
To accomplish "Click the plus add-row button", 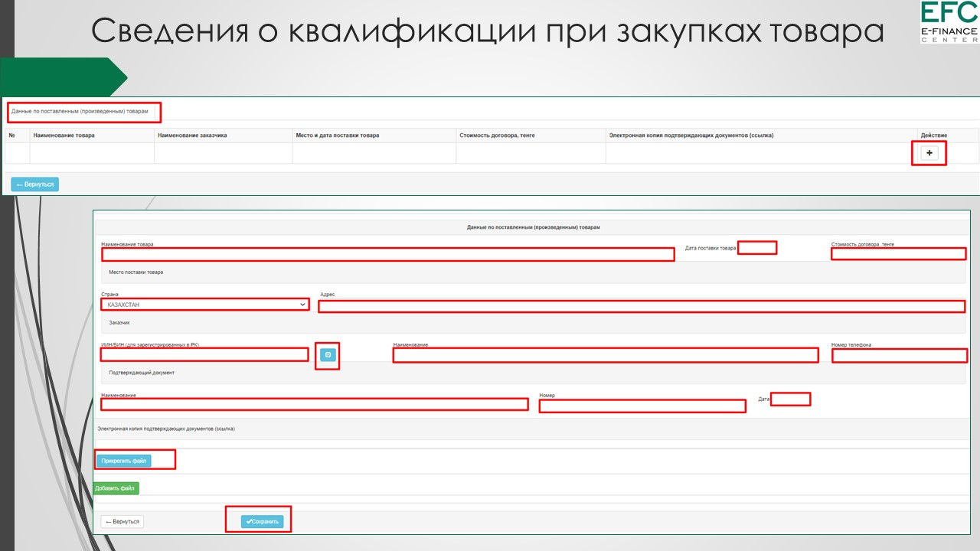I will click(x=929, y=153).
